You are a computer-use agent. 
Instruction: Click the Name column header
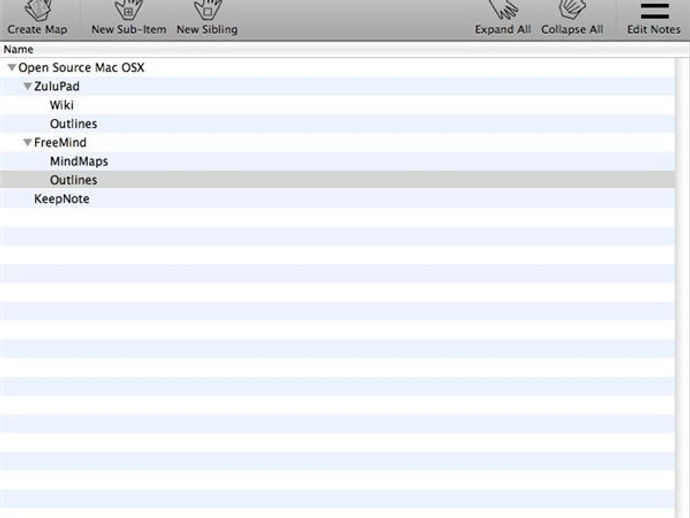(345, 49)
